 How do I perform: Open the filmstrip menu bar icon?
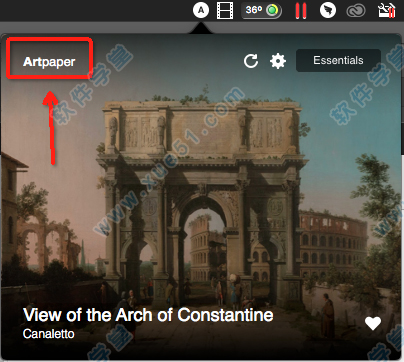(x=225, y=10)
